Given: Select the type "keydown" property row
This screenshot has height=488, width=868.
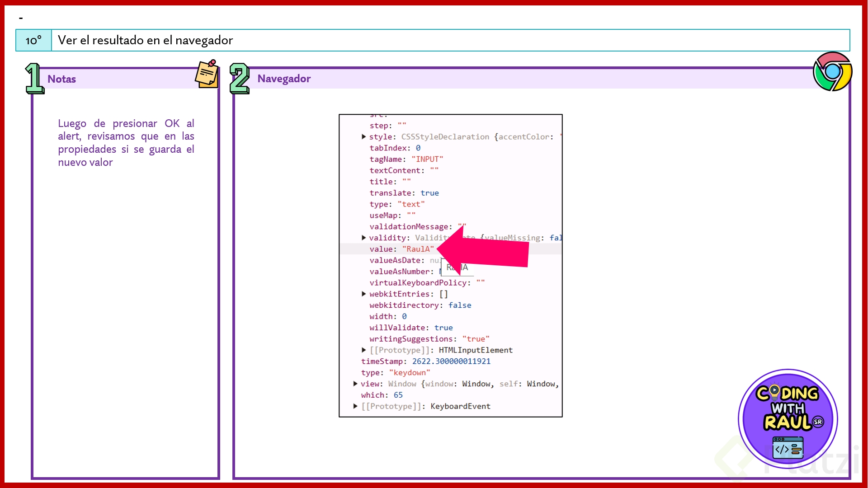Looking at the screenshot, I should (x=395, y=372).
